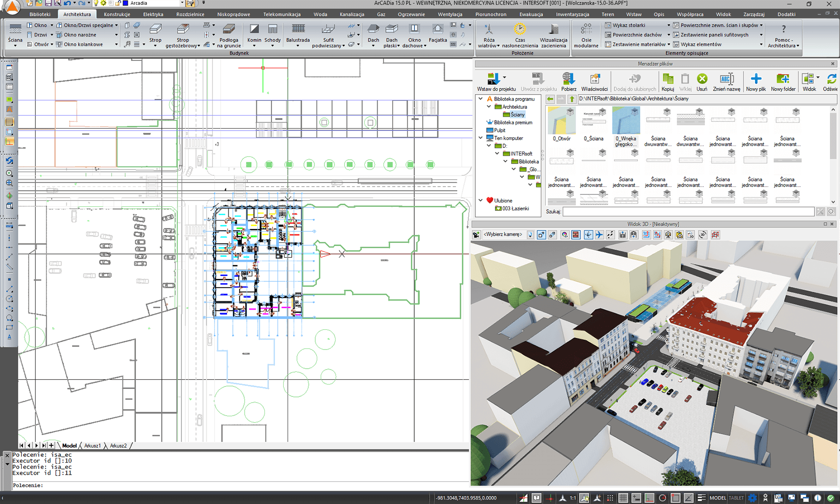Screen dimensions: 840x504
Task: Click Usuń delete icon
Action: tap(702, 82)
